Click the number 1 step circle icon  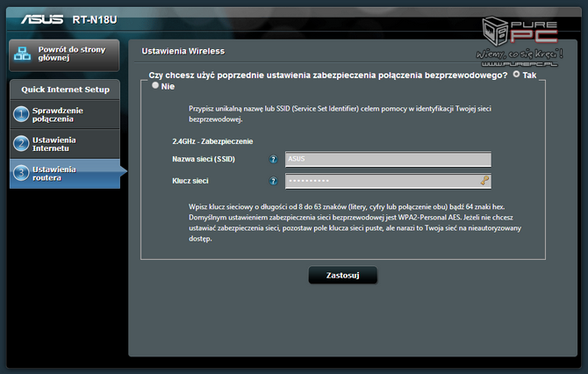coord(21,114)
